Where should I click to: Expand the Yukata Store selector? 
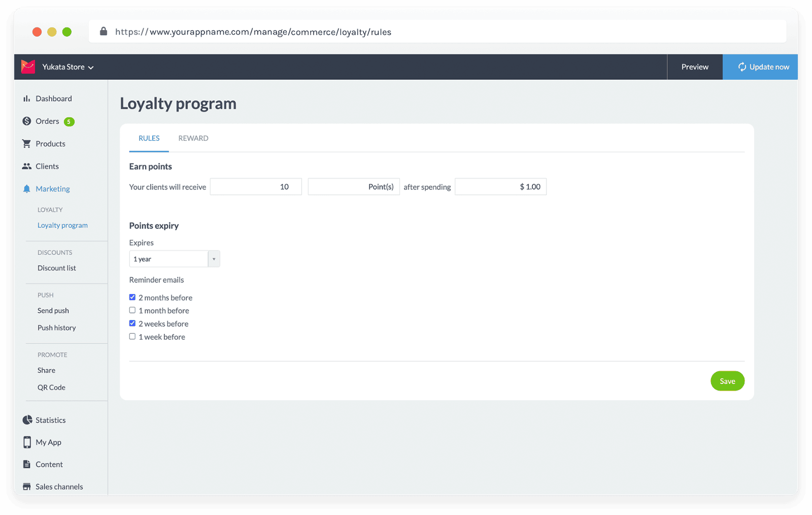[x=91, y=67]
